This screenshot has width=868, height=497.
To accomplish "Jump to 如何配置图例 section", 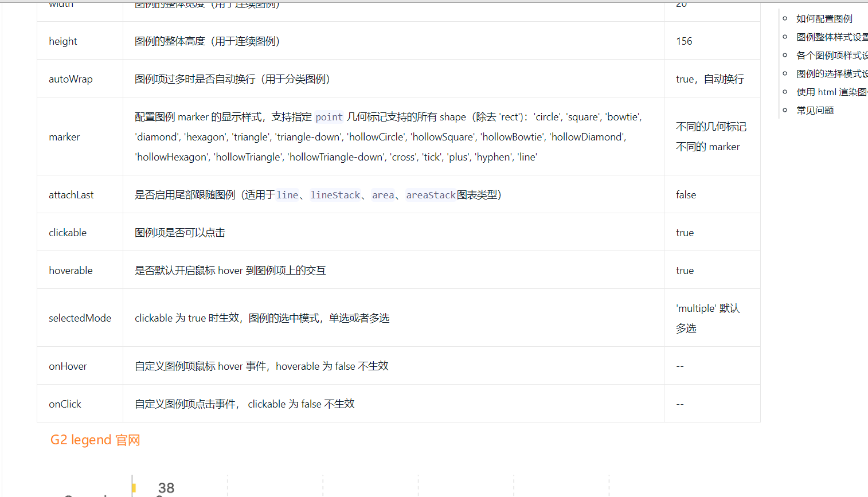I will (824, 19).
